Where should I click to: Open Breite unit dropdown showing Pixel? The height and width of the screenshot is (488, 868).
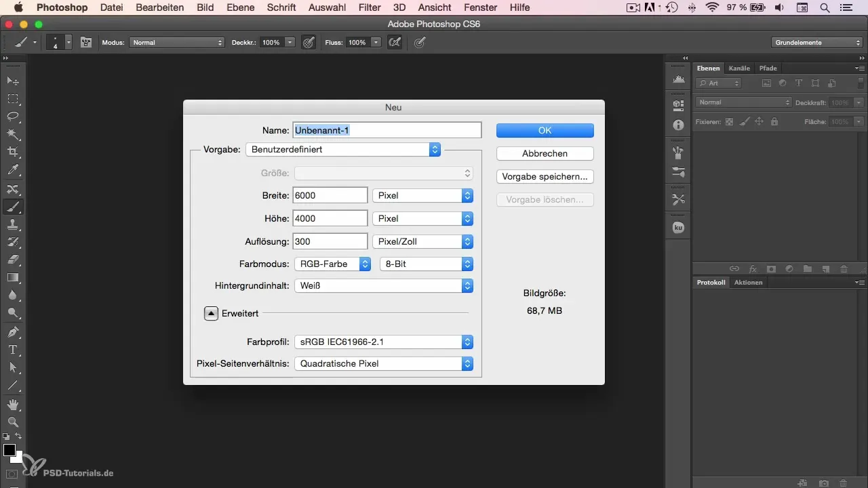point(422,195)
